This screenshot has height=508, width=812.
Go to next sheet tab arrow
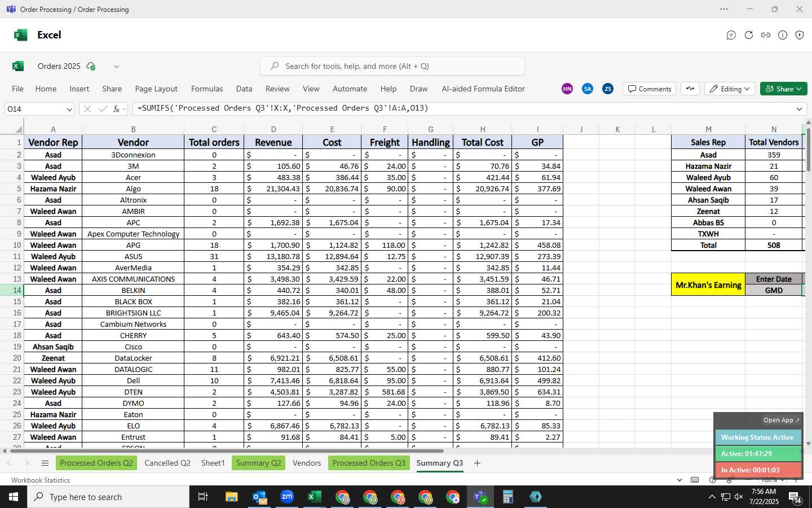[x=27, y=463]
